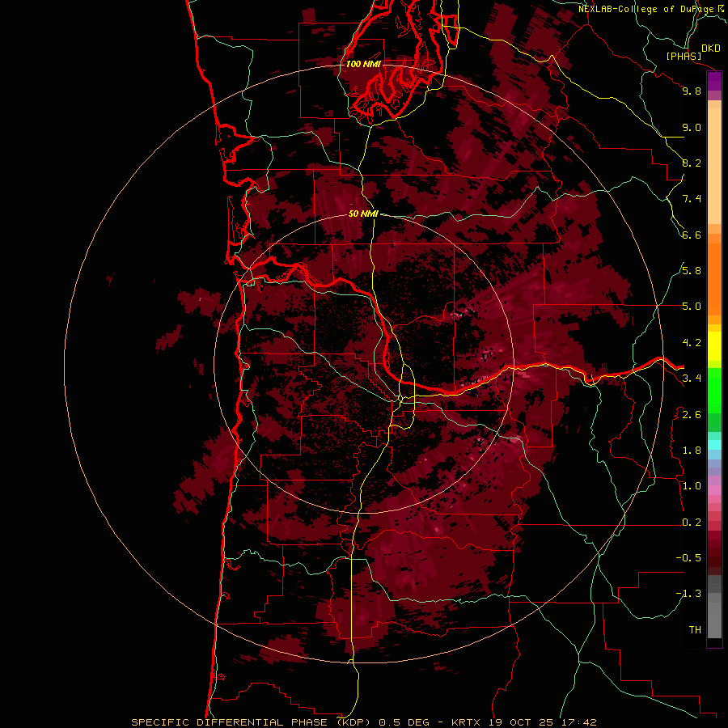Viewport: 728px width, 728px height.
Task: Click the KRTX radar site identifier
Action: (x=466, y=722)
